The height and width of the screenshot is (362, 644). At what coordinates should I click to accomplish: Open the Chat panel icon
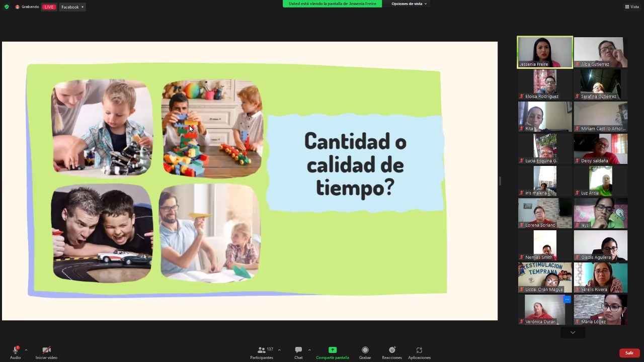pyautogui.click(x=298, y=350)
